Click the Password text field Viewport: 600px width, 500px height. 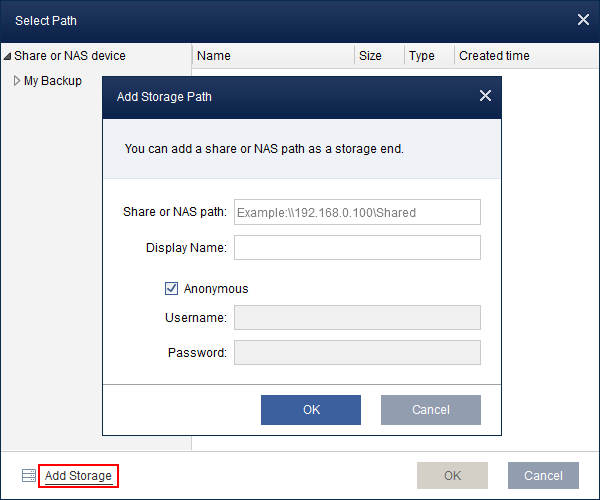pos(357,353)
